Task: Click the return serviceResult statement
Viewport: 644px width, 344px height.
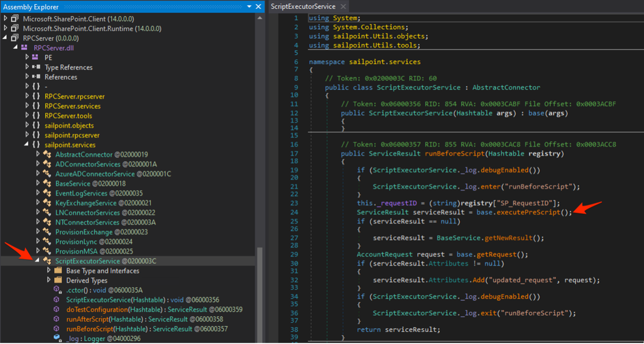Action: pyautogui.click(x=399, y=330)
